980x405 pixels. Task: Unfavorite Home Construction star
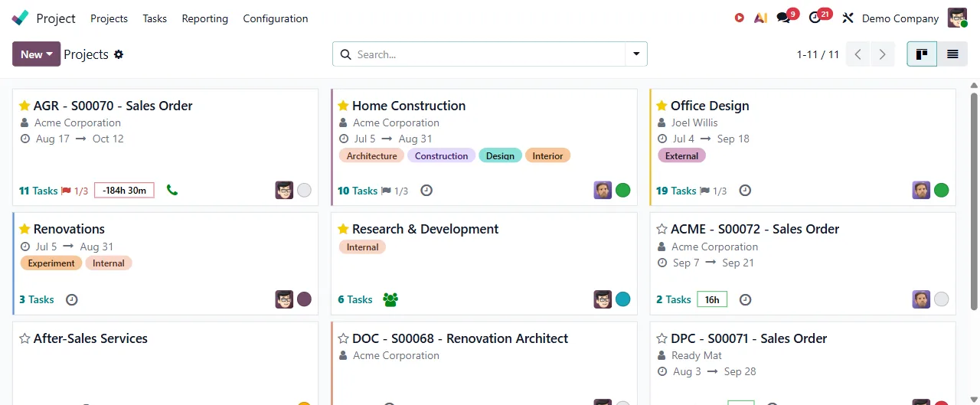(x=343, y=106)
